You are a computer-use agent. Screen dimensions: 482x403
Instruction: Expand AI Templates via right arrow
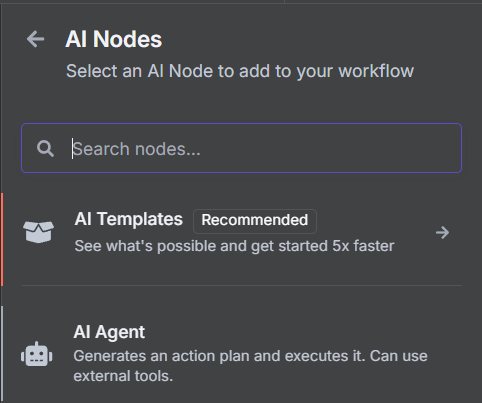pyautogui.click(x=443, y=232)
